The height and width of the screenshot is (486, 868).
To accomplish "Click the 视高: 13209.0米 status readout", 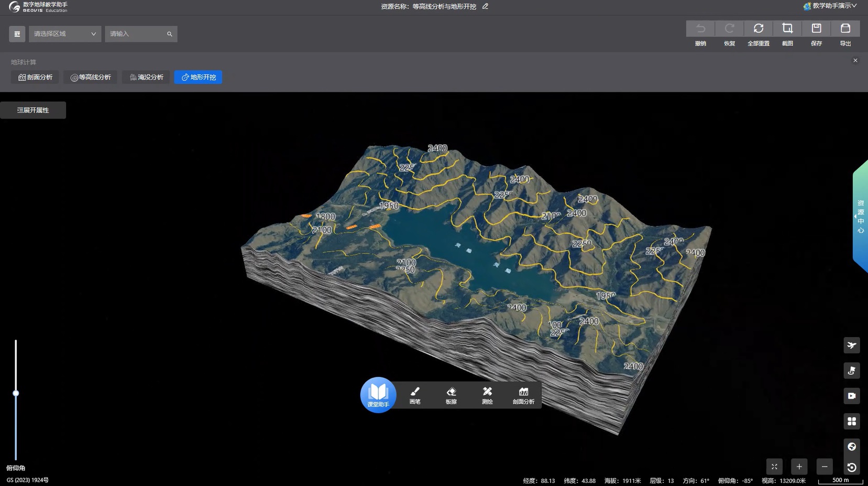I will [x=784, y=480].
